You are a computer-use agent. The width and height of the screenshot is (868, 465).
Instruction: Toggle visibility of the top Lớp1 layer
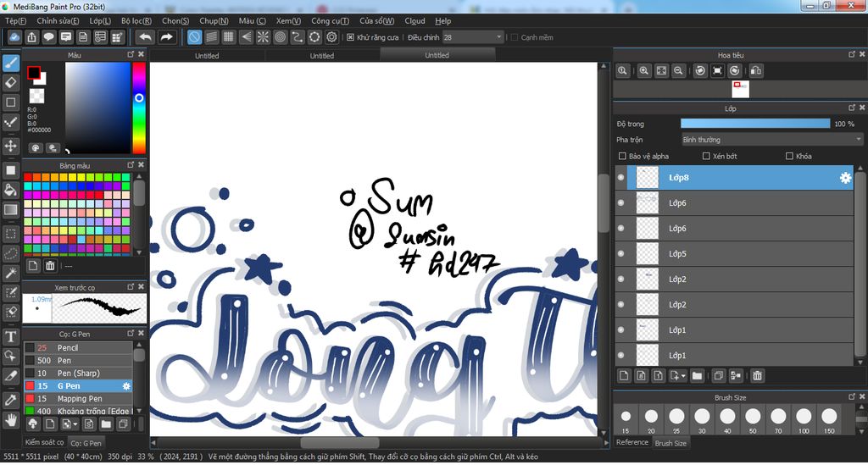[x=621, y=330]
